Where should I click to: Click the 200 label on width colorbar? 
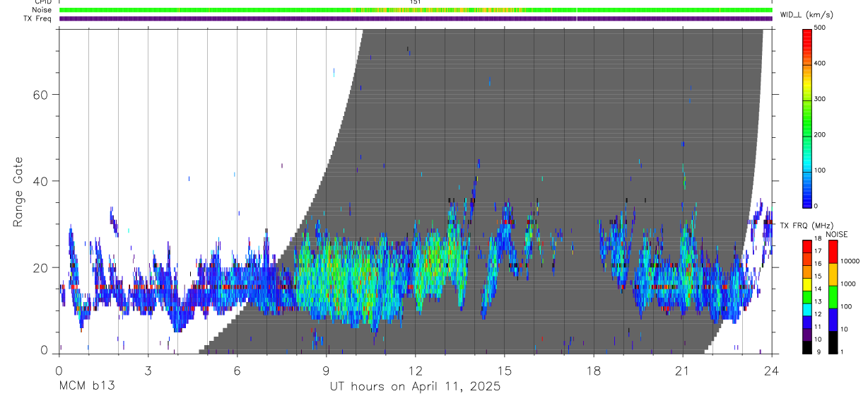(x=820, y=134)
